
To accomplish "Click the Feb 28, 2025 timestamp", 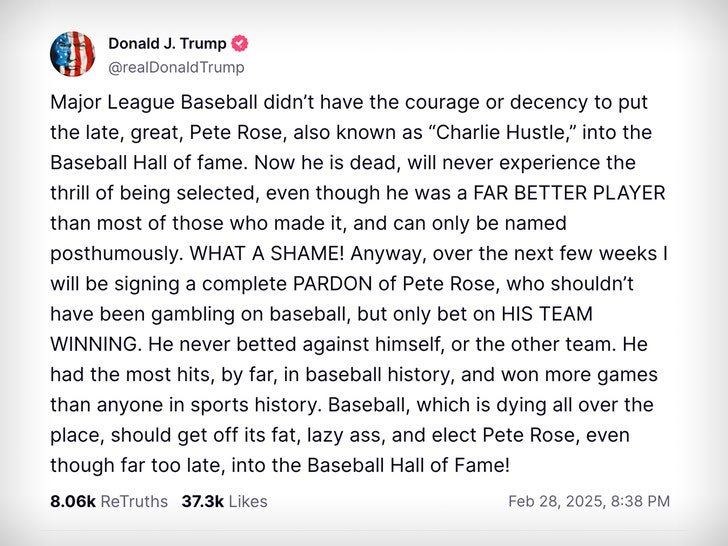I will point(589,501).
